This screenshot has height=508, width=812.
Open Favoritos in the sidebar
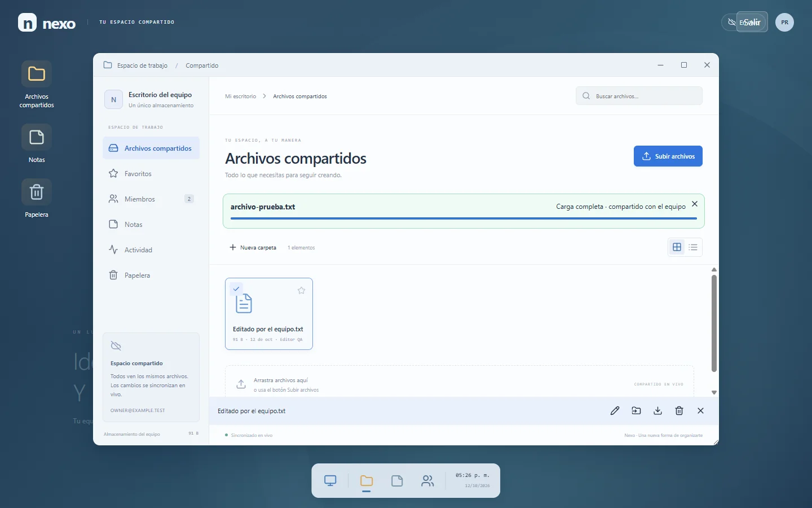(x=151, y=173)
